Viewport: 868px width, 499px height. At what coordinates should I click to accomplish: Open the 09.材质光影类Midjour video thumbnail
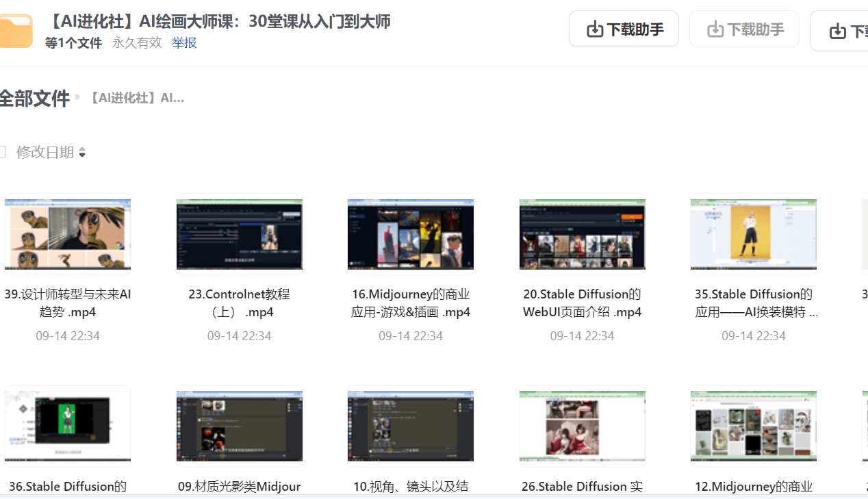pos(239,426)
